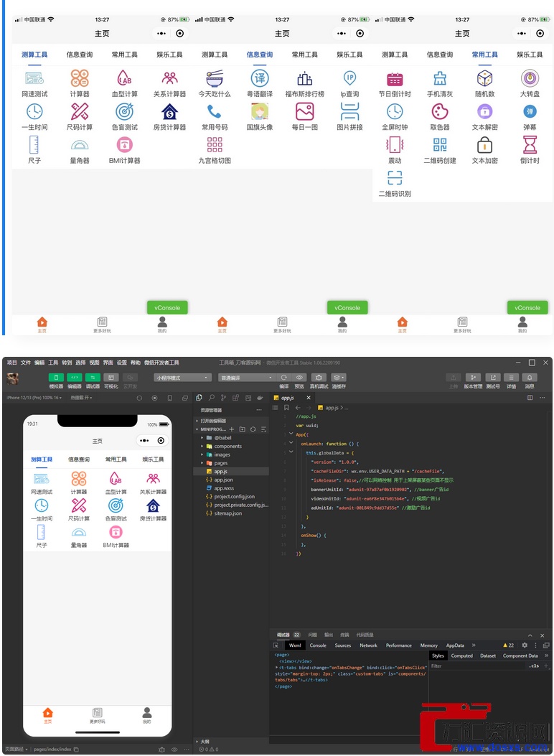Toggle the 调试器 debugger panel button
Viewport: 554px width, 756px height.
point(93,378)
